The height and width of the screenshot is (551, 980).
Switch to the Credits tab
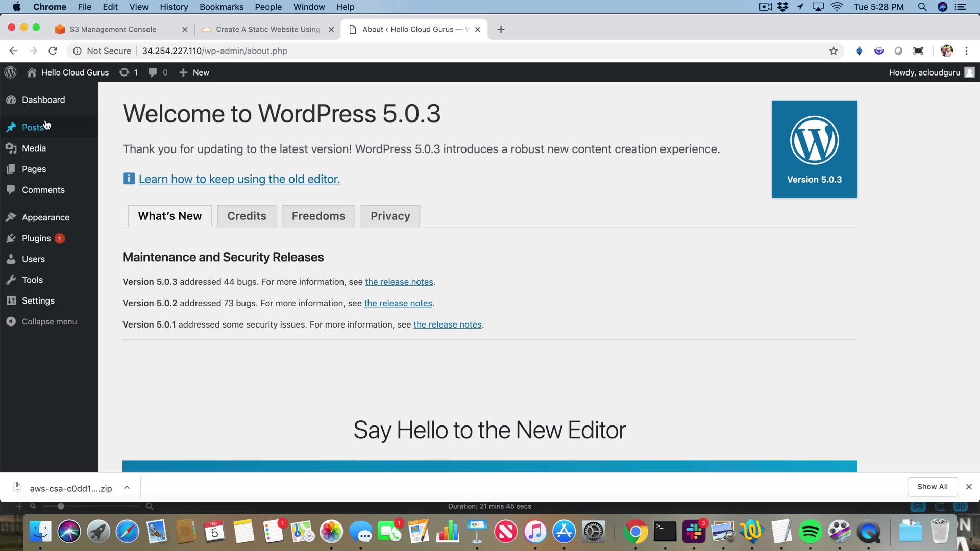tap(247, 216)
